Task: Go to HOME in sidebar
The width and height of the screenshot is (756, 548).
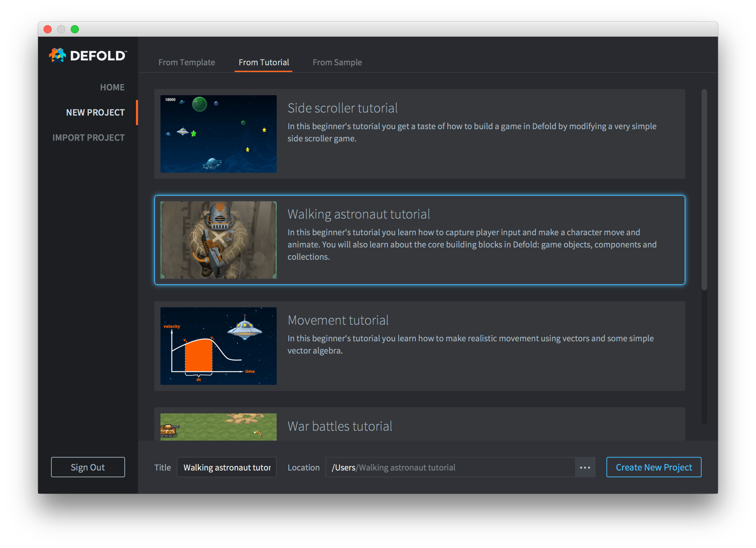Action: (x=112, y=87)
